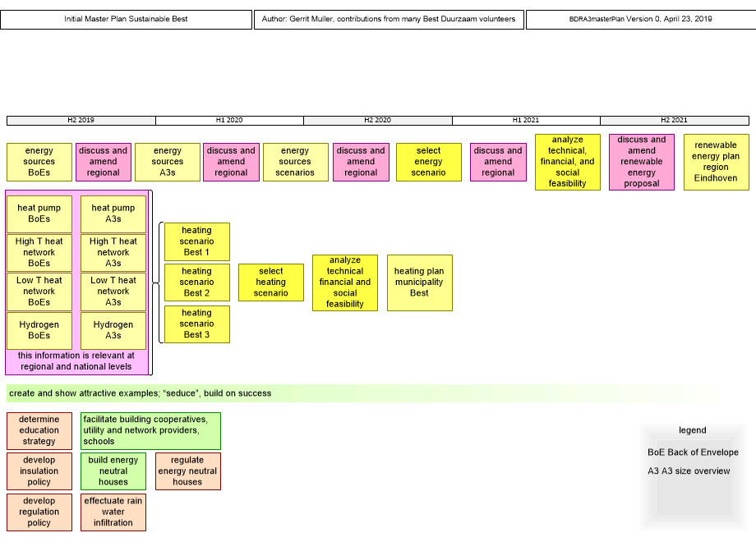Select 'heating scenario Best 2' box

point(196,282)
